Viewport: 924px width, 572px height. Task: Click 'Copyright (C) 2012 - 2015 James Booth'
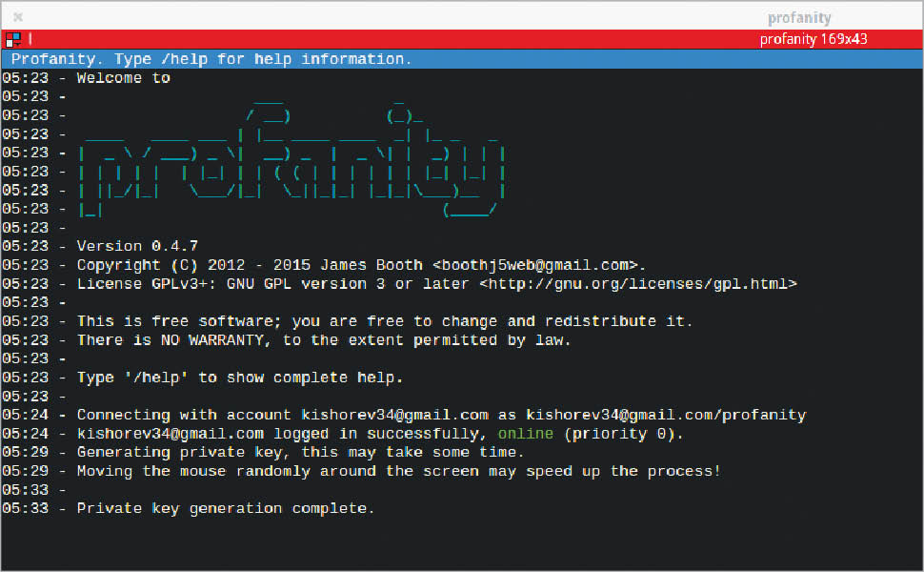coord(250,265)
